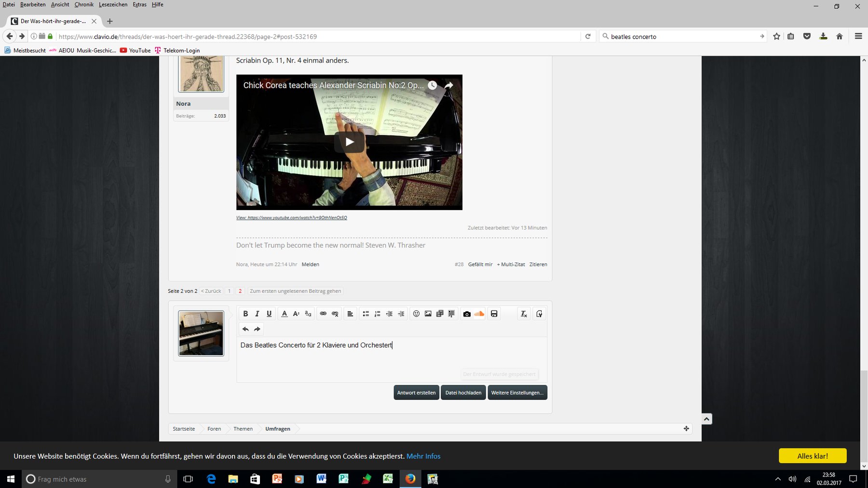Click insert quote/special block icon

click(x=451, y=314)
